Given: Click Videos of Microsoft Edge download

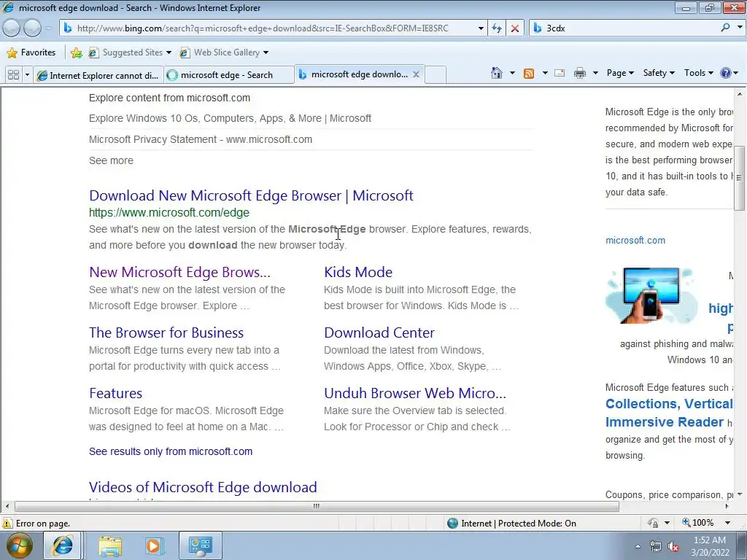Looking at the screenshot, I should (x=203, y=487).
